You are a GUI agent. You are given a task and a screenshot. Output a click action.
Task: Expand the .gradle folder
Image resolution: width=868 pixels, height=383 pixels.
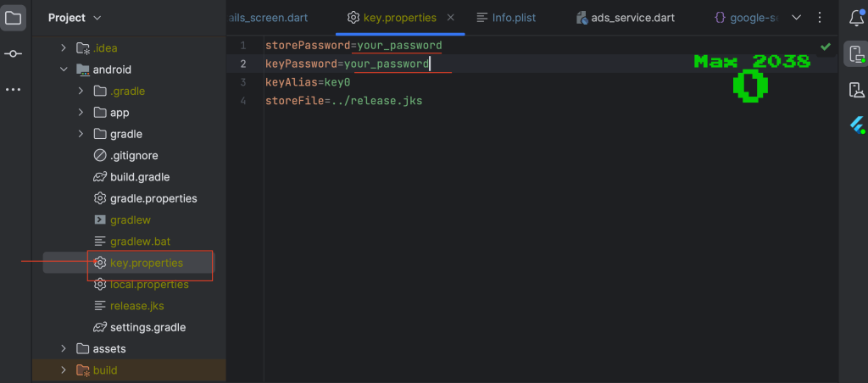81,91
